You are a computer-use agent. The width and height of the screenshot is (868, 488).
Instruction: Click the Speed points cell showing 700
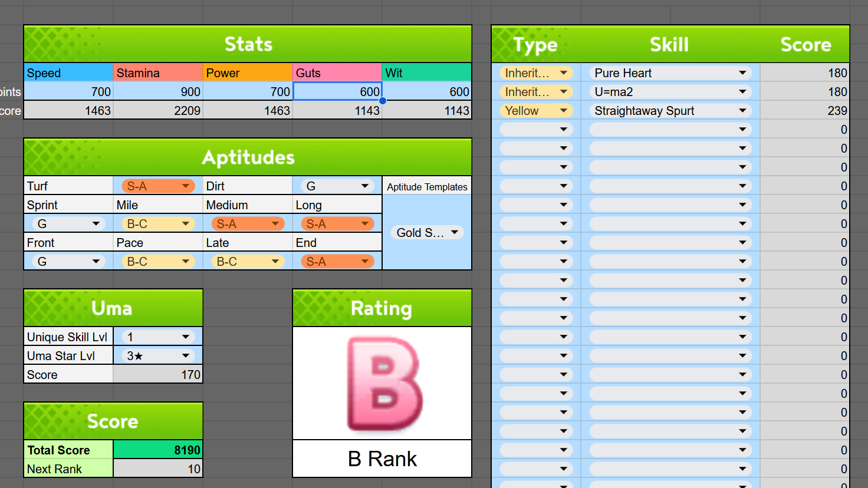pos(68,91)
